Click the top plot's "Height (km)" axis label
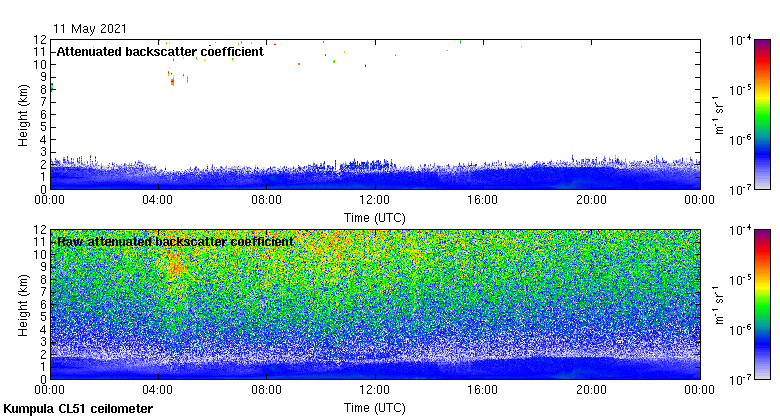Screen dimensions: 780x420 click(23, 113)
